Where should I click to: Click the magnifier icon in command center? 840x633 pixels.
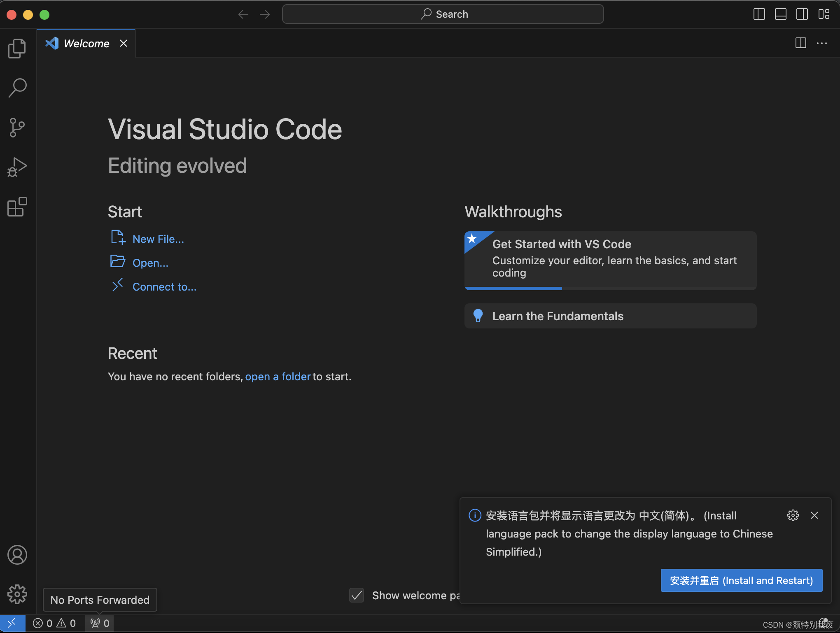(426, 14)
